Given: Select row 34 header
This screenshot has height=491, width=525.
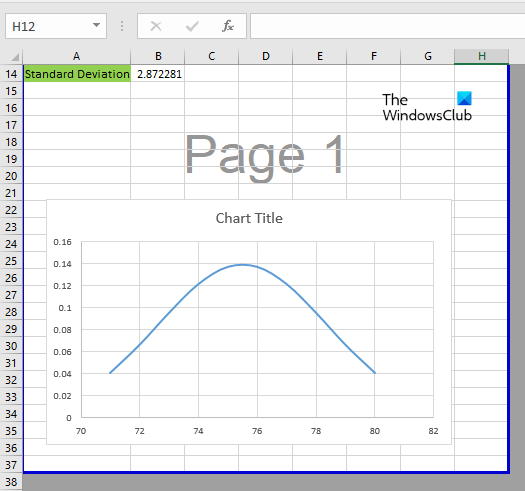Looking at the screenshot, I should tap(11, 414).
